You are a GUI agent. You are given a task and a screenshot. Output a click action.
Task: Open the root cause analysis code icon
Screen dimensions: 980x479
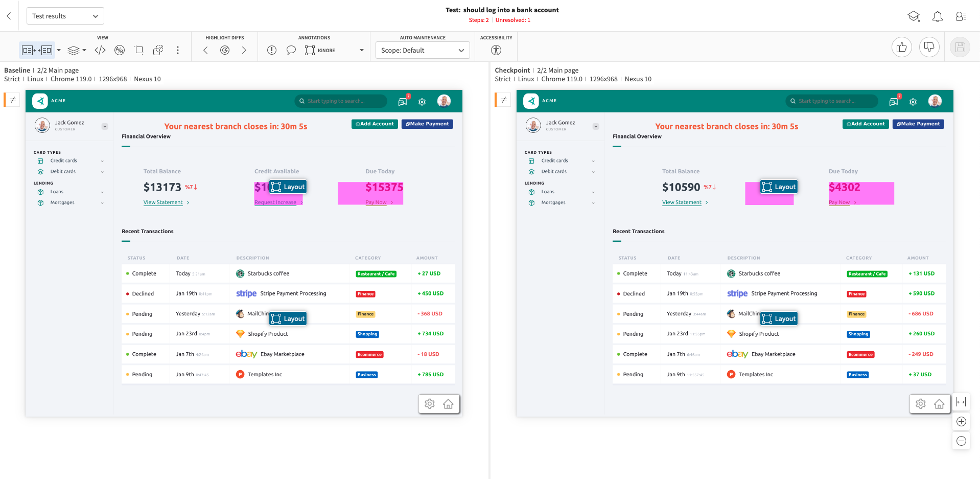click(x=100, y=50)
